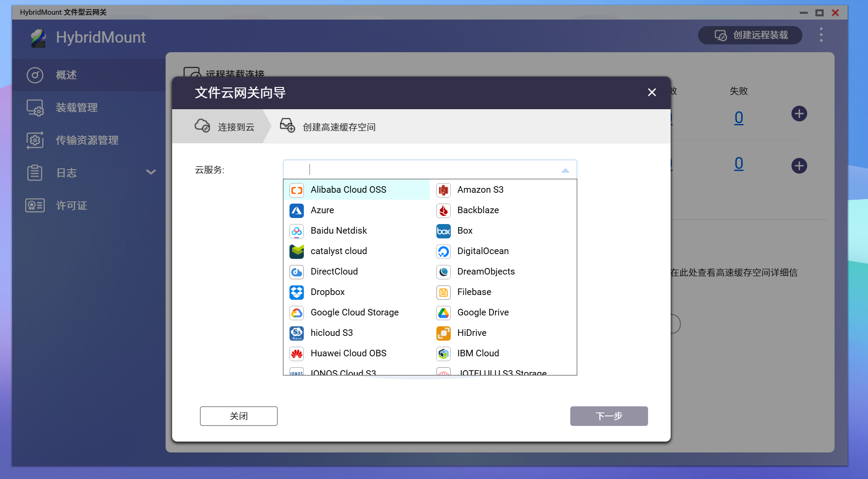This screenshot has height=479, width=868.
Task: Choose Dropbox from the cloud services
Action: [x=327, y=292]
